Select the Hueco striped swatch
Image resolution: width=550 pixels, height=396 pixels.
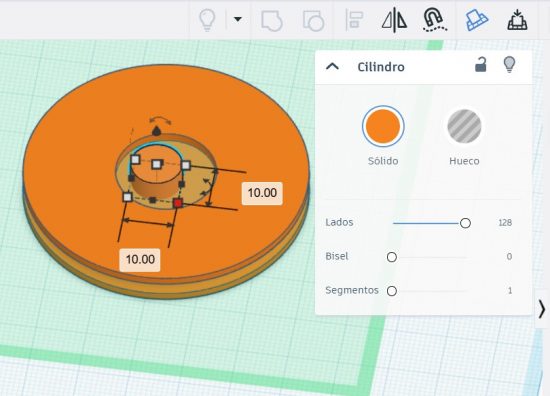pyautogui.click(x=464, y=126)
